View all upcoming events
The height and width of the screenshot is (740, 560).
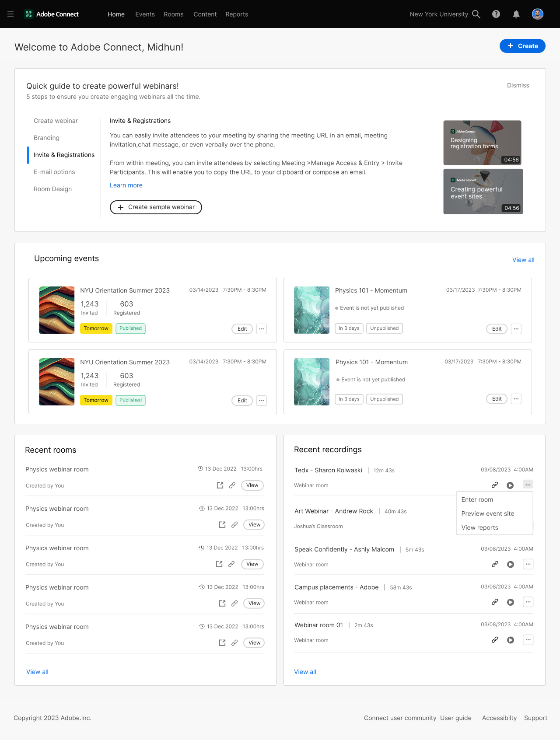523,260
